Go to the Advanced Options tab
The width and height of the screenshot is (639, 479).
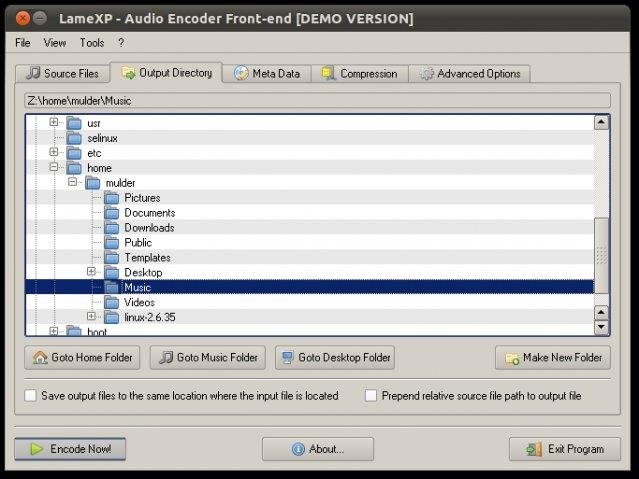click(469, 73)
